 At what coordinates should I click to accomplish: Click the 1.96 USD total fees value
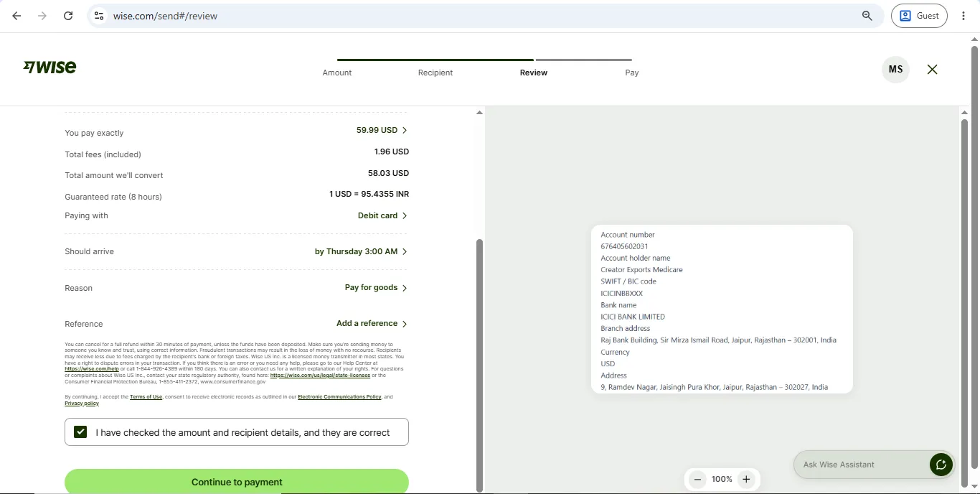coord(392,152)
